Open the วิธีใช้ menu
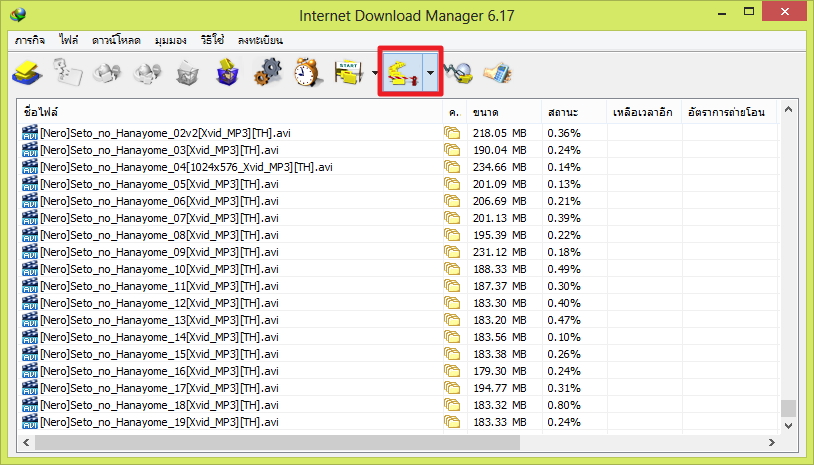814x465 pixels. (x=212, y=40)
